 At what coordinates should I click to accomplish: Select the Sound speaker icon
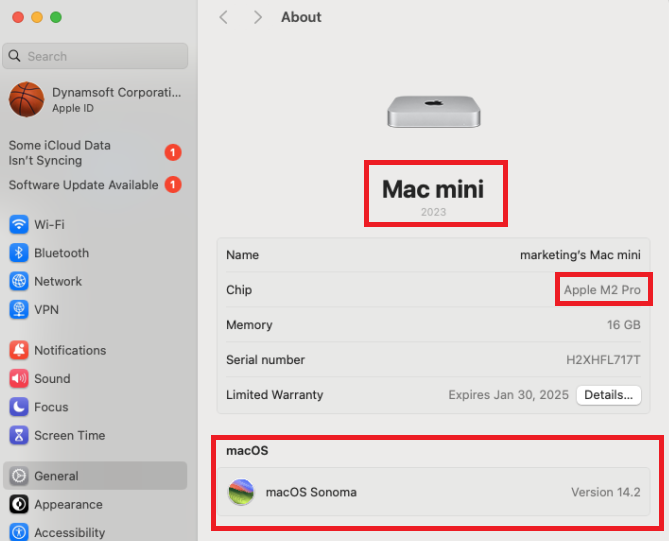[19, 379]
